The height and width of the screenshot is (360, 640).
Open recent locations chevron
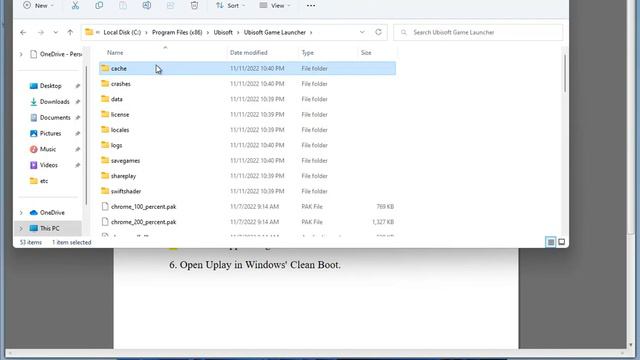(x=56, y=32)
